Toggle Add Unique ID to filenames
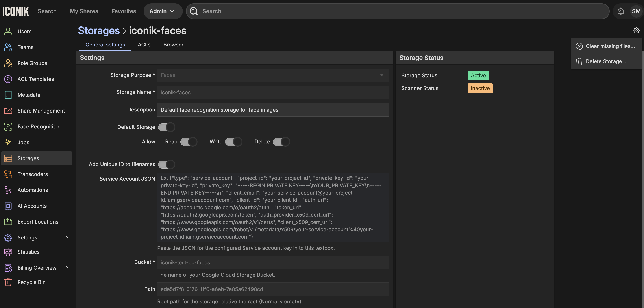Image resolution: width=644 pixels, height=308 pixels. point(167,164)
